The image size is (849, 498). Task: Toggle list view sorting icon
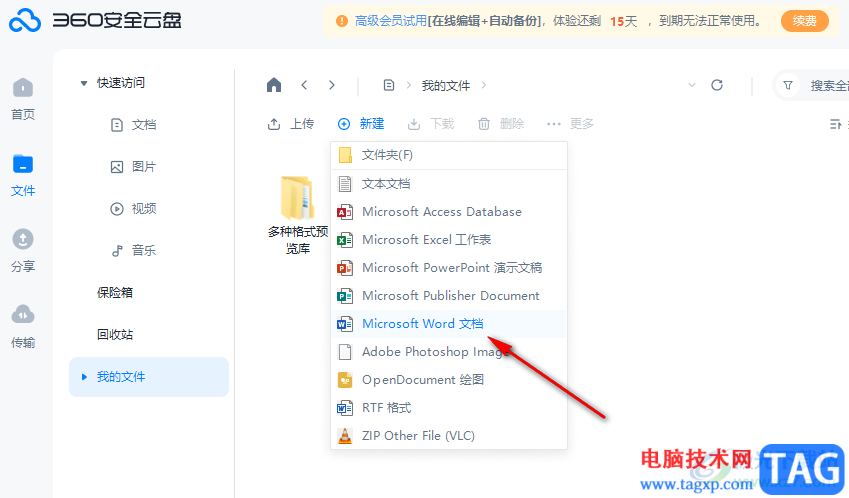(x=835, y=124)
